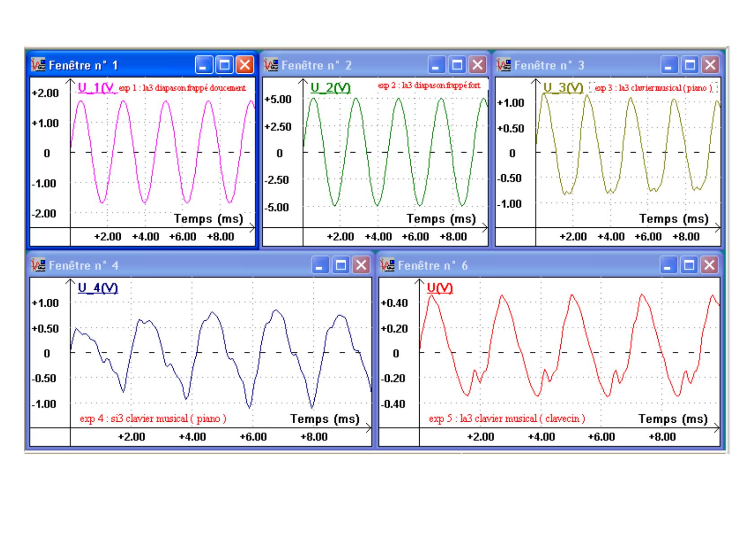Click the graph icon in Fenêtre n° 2 title bar
756x535 pixels.
click(271, 65)
